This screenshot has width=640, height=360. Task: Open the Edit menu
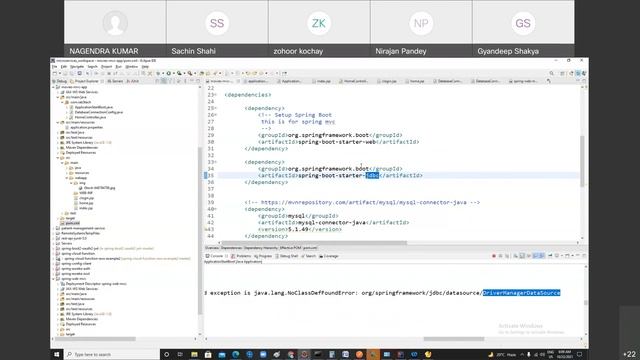[x=64, y=67]
